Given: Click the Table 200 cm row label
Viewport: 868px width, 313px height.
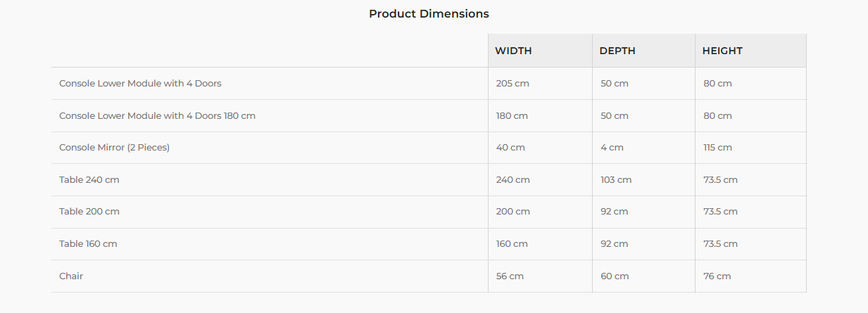Looking at the screenshot, I should click(x=89, y=211).
